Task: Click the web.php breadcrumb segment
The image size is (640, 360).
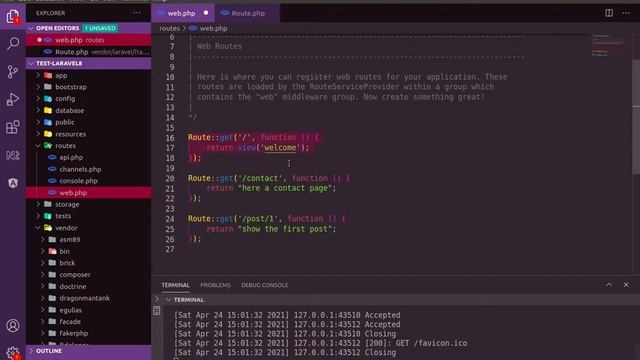Action: pos(213,29)
